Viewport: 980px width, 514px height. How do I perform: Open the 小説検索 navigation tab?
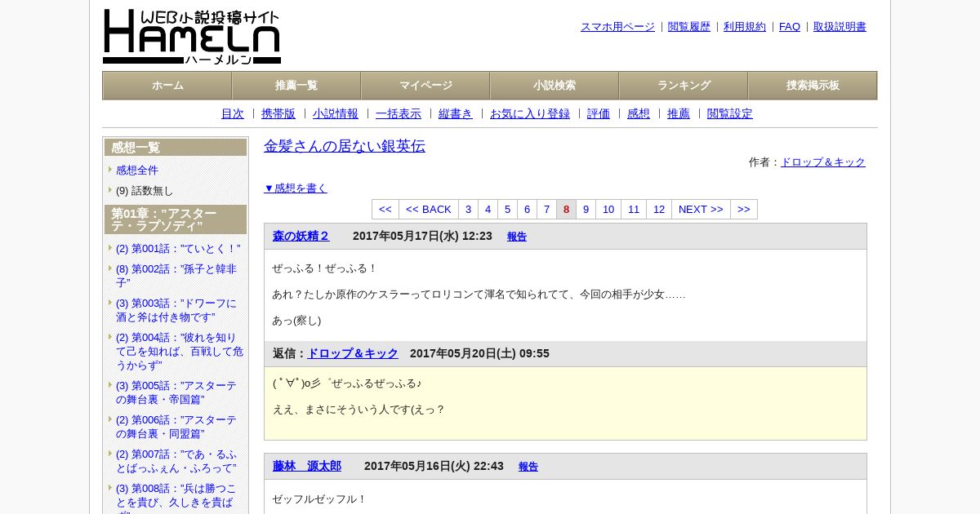(x=555, y=86)
